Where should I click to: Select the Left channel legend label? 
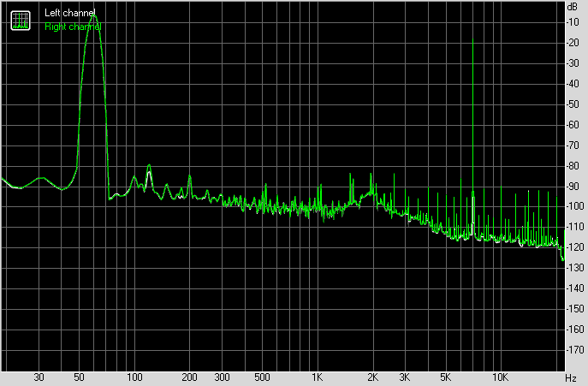coord(69,13)
